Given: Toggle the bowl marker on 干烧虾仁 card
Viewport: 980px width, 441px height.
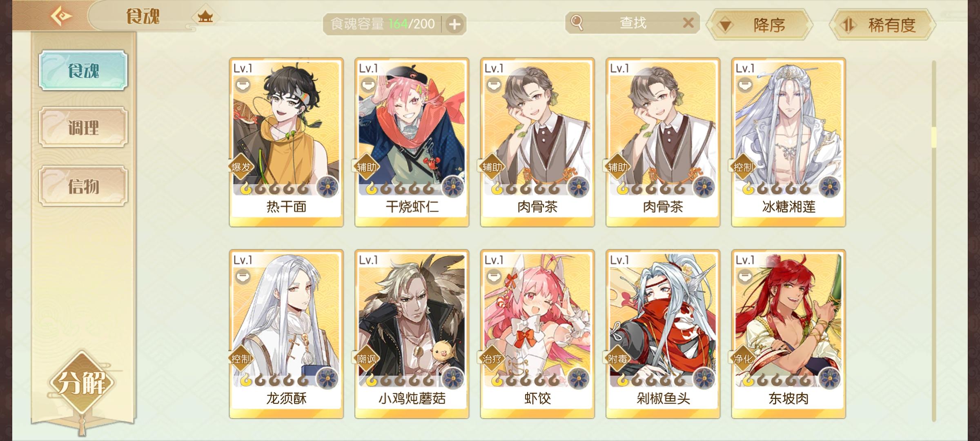Looking at the screenshot, I should pos(368,85).
